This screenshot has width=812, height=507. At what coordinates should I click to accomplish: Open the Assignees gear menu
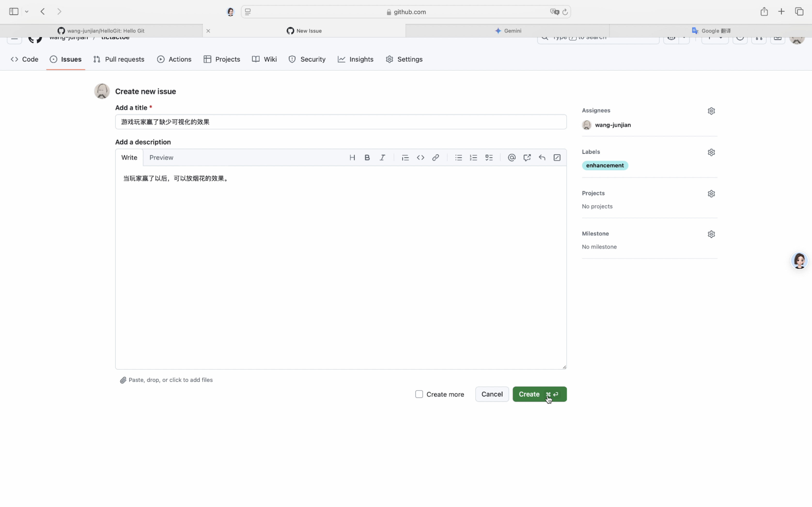(711, 111)
